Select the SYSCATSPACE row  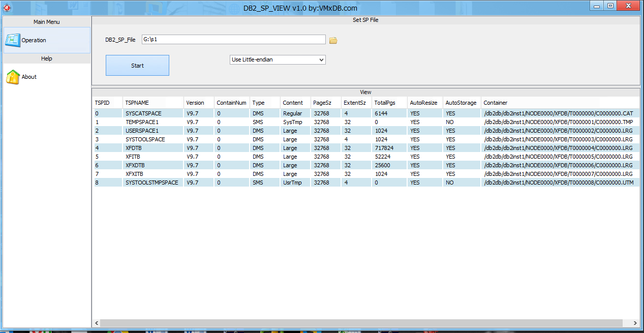(143, 113)
